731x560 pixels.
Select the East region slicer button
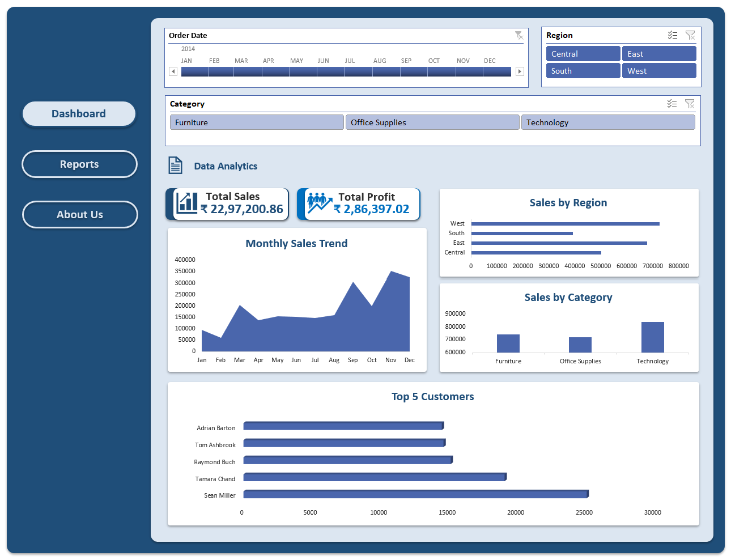coord(659,53)
